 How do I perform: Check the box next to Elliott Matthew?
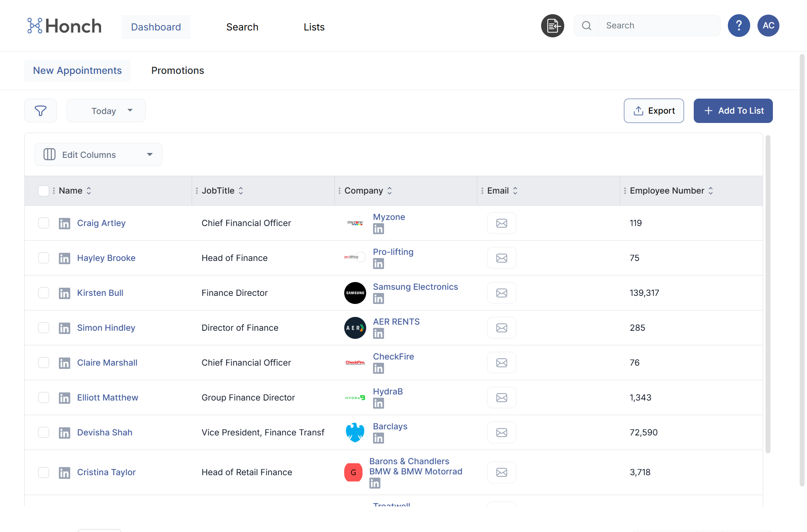pyautogui.click(x=43, y=398)
